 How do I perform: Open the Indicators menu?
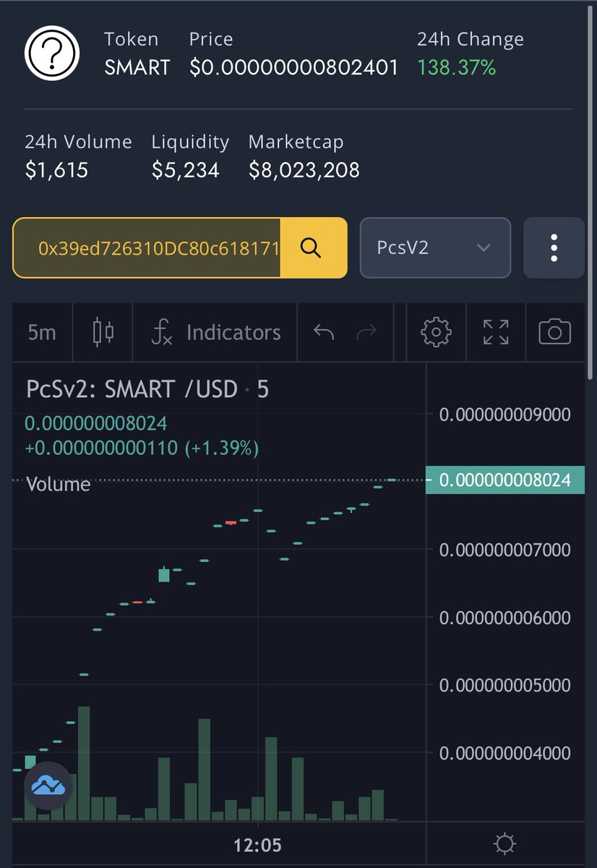point(215,333)
